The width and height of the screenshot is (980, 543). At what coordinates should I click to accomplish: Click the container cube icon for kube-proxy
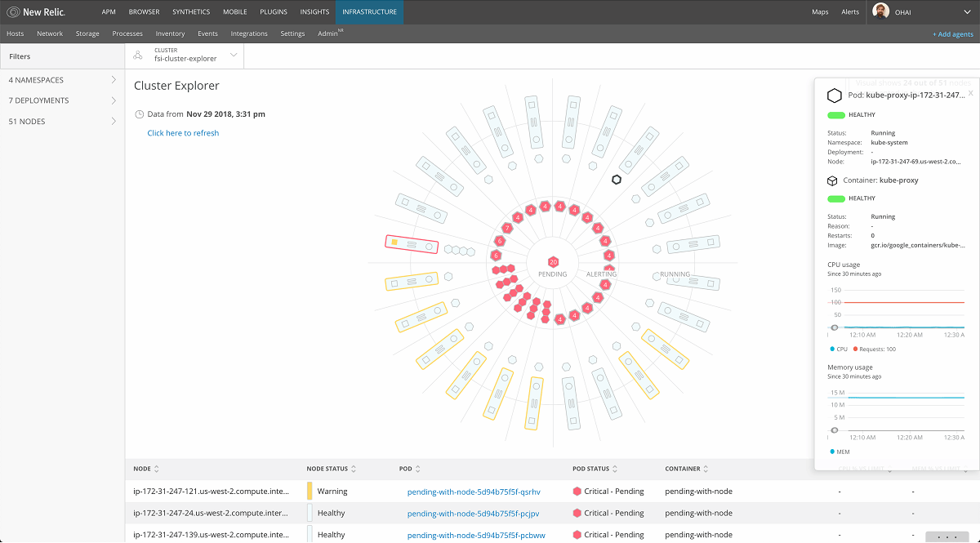point(832,180)
